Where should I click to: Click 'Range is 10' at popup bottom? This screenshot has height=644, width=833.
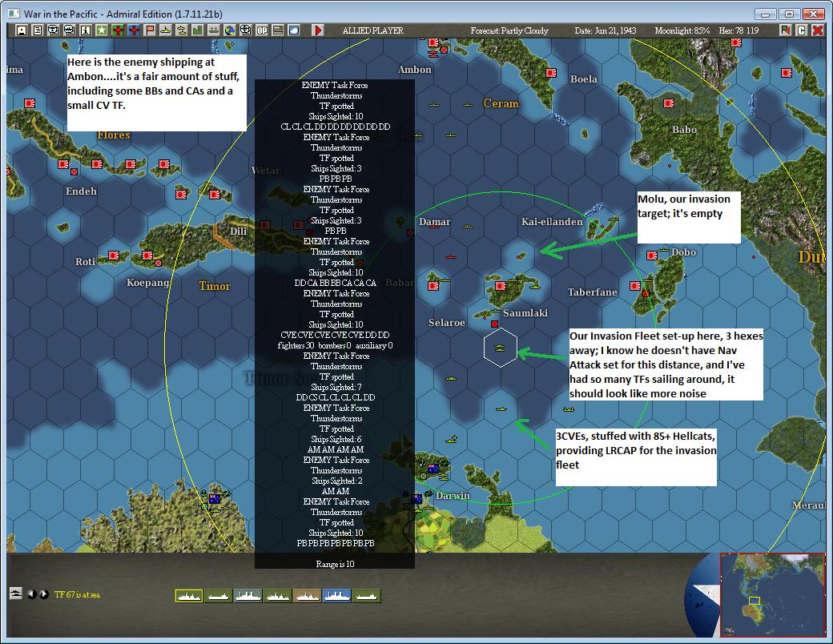(335, 564)
